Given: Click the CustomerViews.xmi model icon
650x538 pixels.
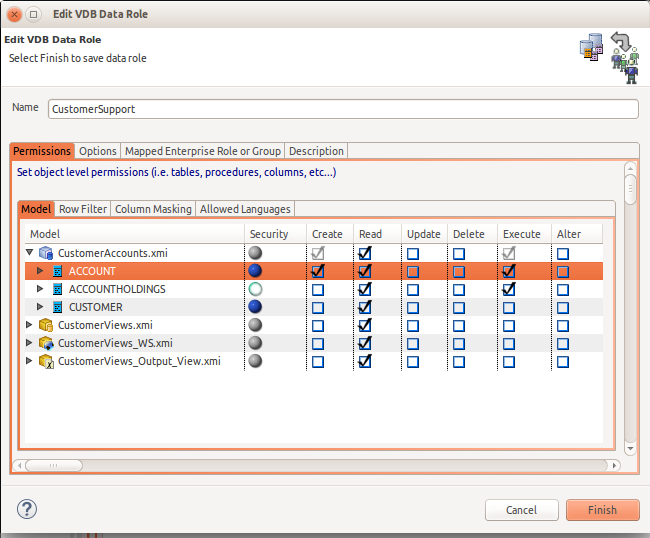Looking at the screenshot, I should click(x=46, y=325).
